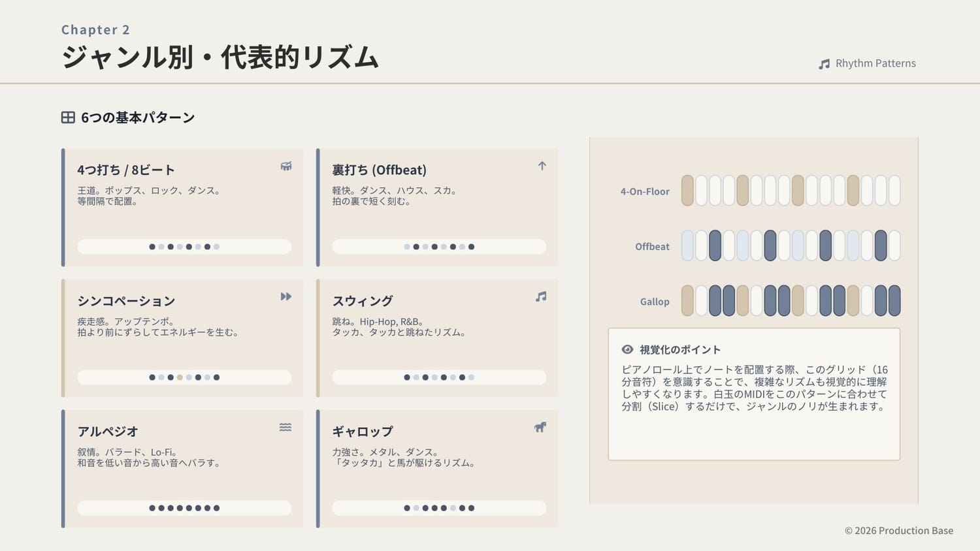This screenshot has width=980, height=551.
Task: Click the 'Gallop' row label
Action: pyautogui.click(x=655, y=302)
